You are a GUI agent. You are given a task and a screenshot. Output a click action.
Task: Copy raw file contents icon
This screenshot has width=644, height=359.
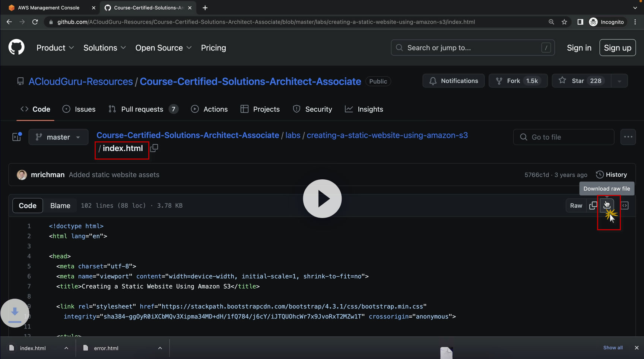[x=593, y=205]
